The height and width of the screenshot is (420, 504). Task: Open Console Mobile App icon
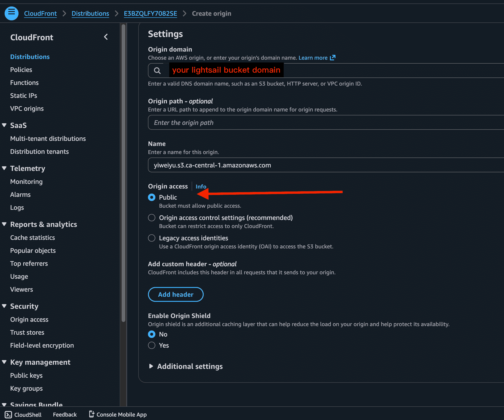coord(92,414)
